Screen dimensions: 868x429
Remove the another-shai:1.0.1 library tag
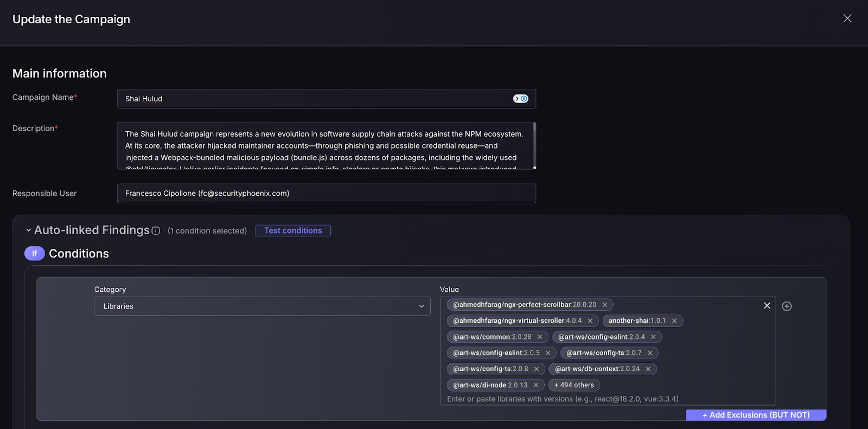coord(674,321)
